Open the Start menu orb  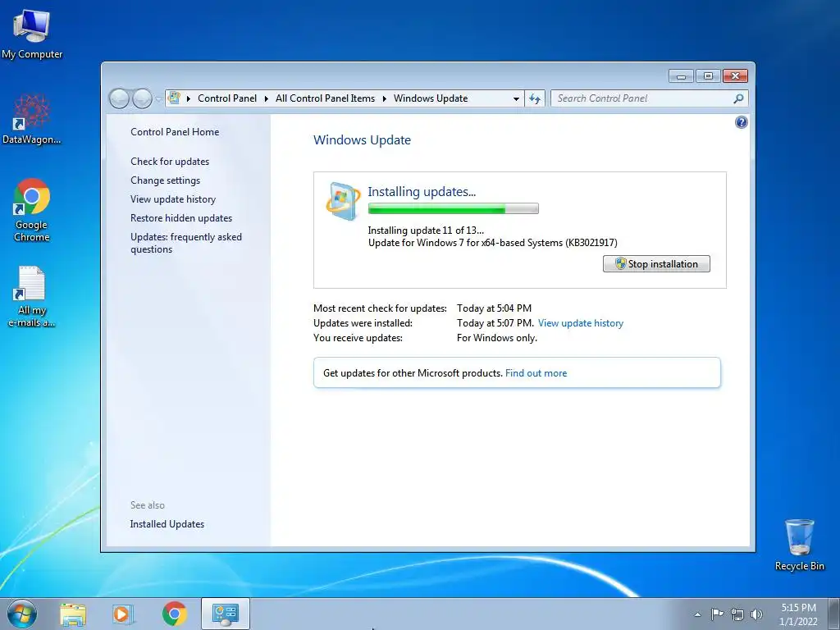(22, 614)
